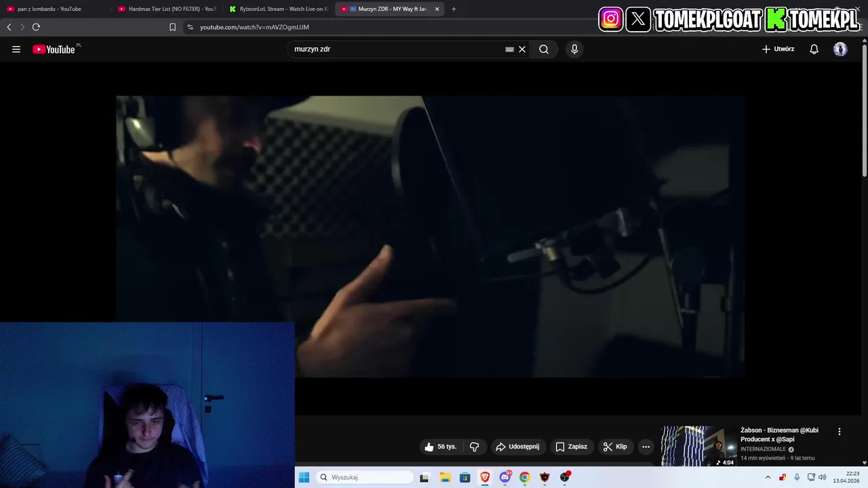Clear the YouTube search text with X
Screen dimensions: 868x488
[522, 49]
